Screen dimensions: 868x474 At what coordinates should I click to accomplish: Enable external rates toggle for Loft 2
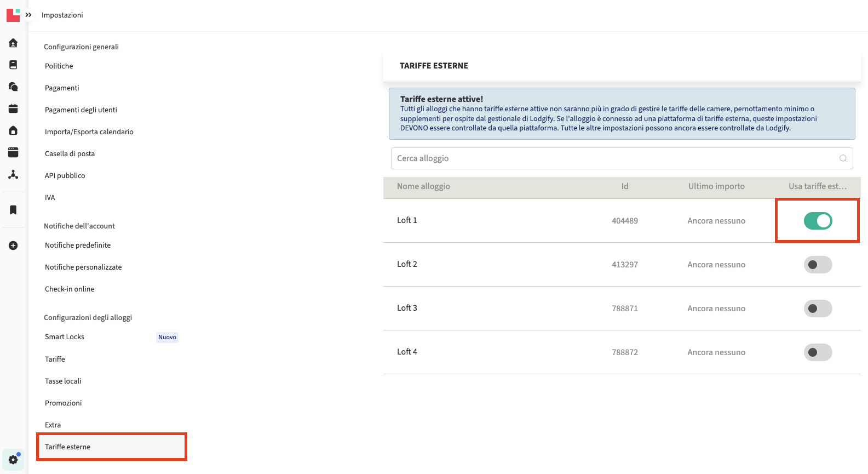coord(818,265)
